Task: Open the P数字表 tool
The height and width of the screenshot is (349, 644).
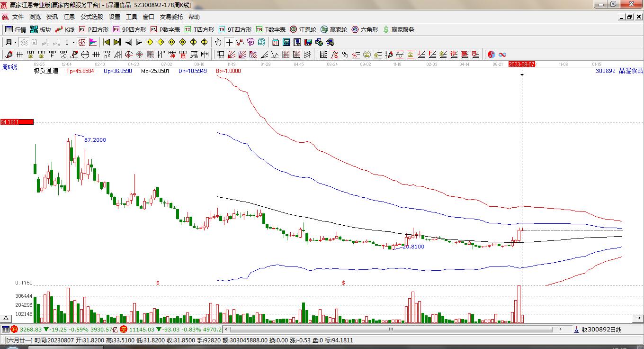Action: coord(165,29)
